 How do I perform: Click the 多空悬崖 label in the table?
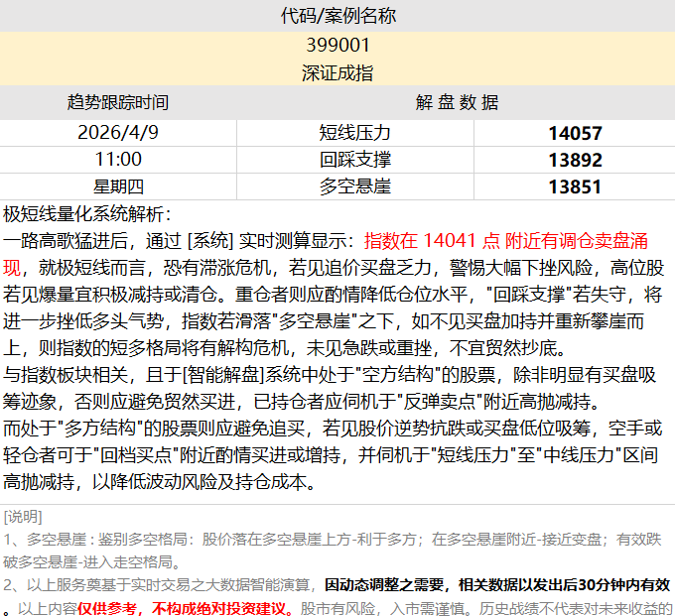pos(354,185)
